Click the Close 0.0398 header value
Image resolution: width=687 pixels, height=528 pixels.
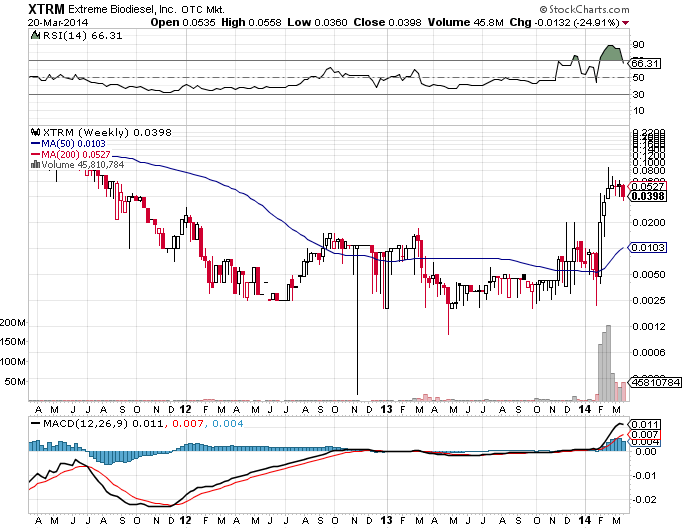[387, 22]
